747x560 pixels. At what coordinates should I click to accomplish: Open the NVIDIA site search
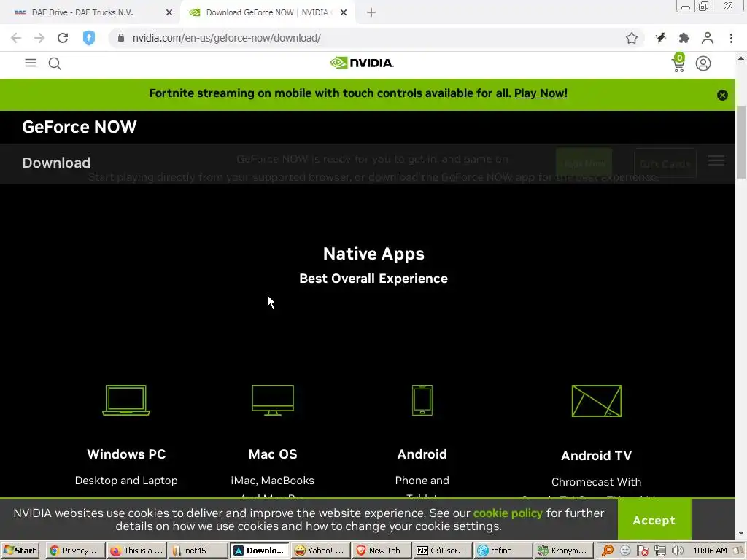click(55, 63)
